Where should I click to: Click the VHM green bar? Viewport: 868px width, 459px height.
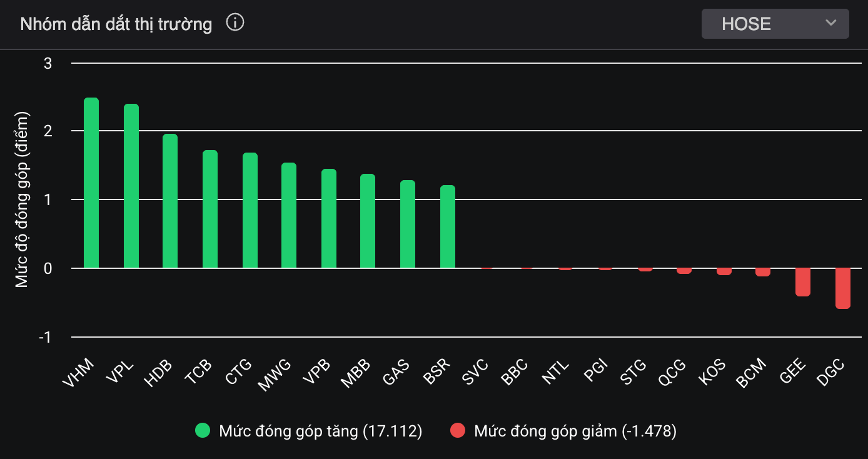91,183
